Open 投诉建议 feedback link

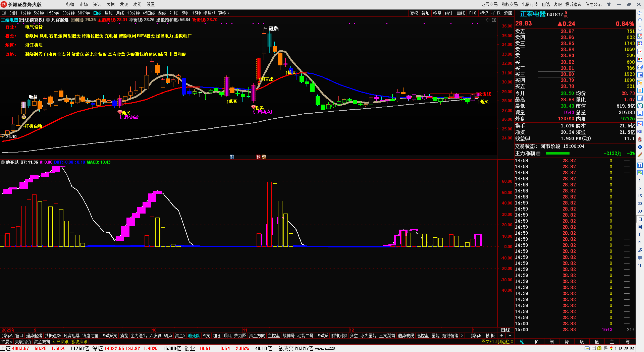pyautogui.click(x=574, y=4)
